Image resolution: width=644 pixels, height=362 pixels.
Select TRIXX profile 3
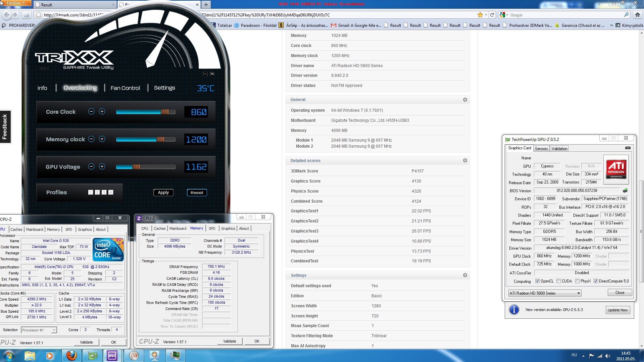[104, 192]
